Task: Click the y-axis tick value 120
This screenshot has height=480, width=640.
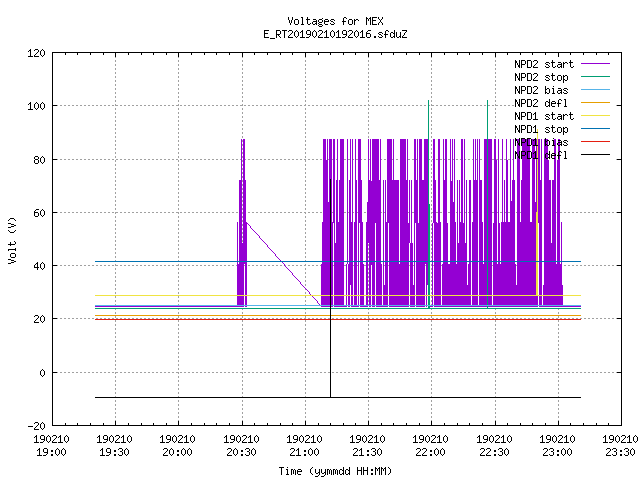Action: tap(36, 53)
